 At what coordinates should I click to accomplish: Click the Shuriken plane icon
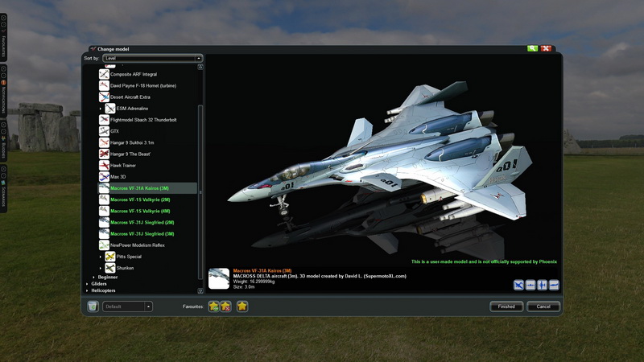click(x=110, y=268)
